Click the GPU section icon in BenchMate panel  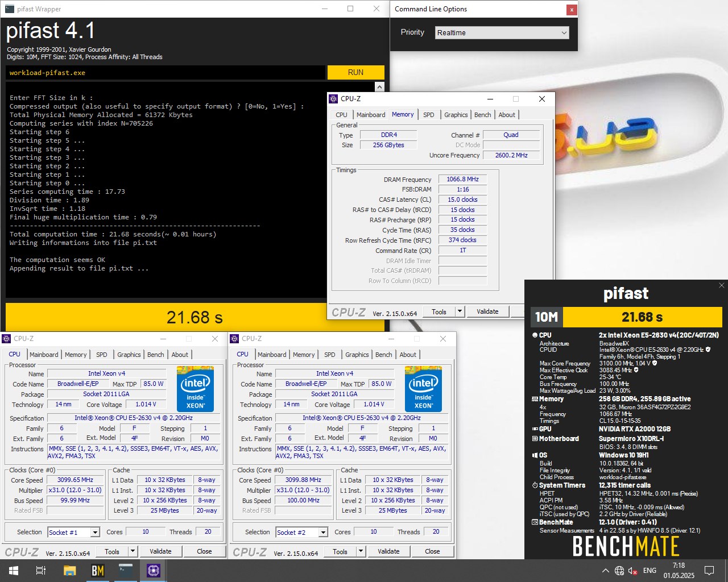pos(535,429)
